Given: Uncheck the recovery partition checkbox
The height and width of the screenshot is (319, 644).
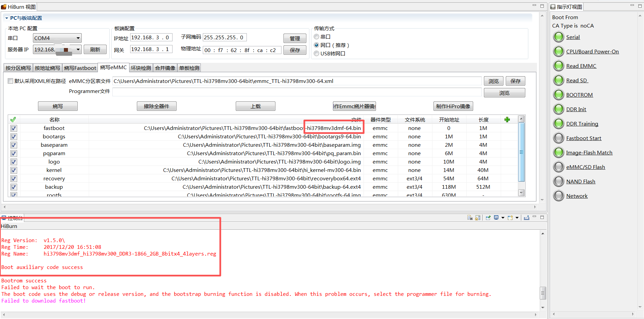Looking at the screenshot, I should click(13, 179).
